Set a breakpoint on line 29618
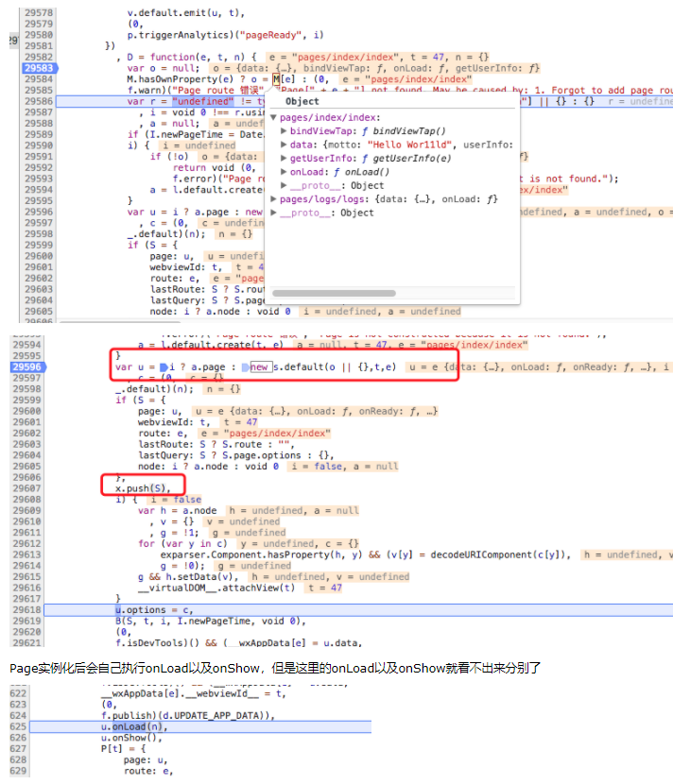Viewport: 673px width, 784px height. click(27, 610)
